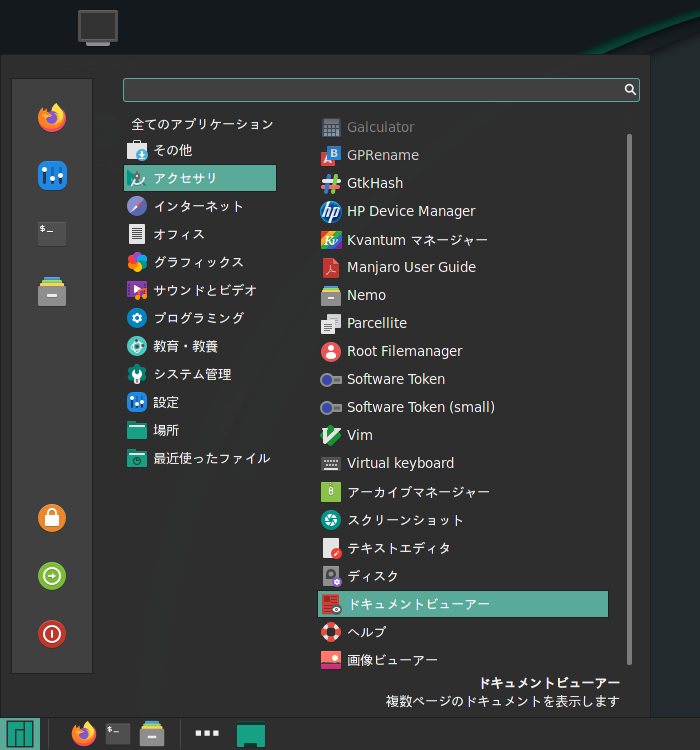Select その他 category
The height and width of the screenshot is (750, 700).
click(200, 150)
